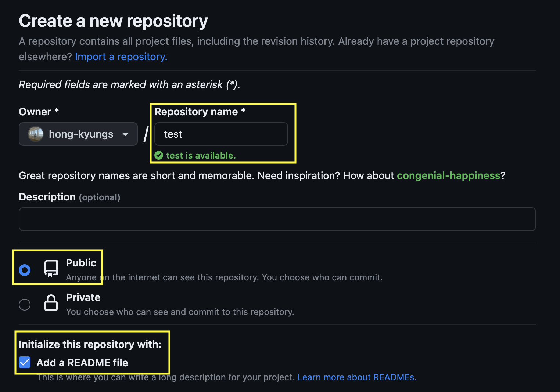Select the Private visibility radio button
This screenshot has width=560, height=392.
pos(25,305)
